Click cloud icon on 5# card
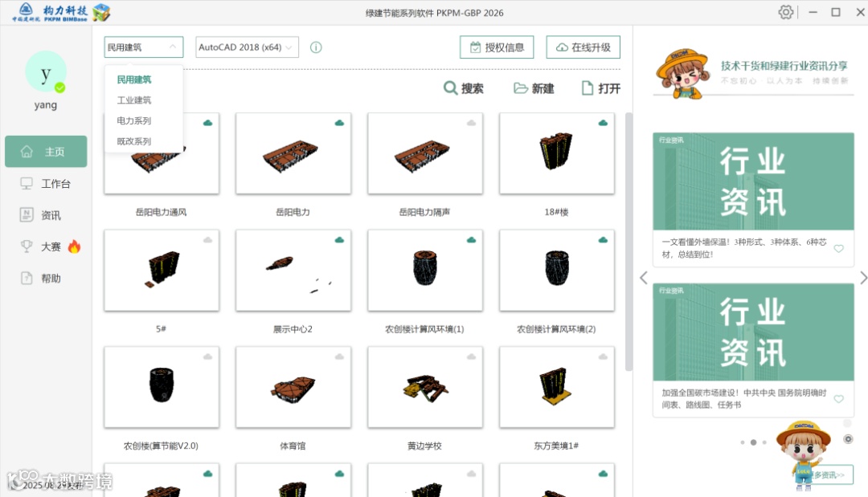 click(x=207, y=240)
